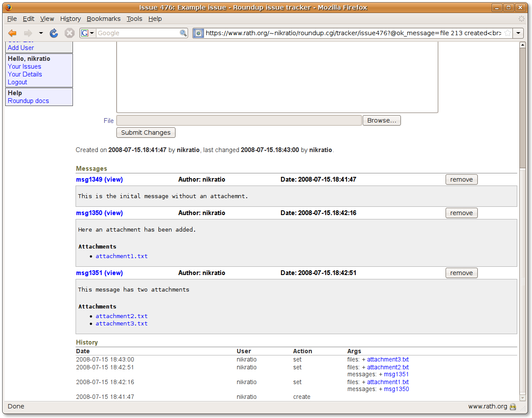Remove message msg1351
The width and height of the screenshot is (532, 418).
click(x=461, y=273)
